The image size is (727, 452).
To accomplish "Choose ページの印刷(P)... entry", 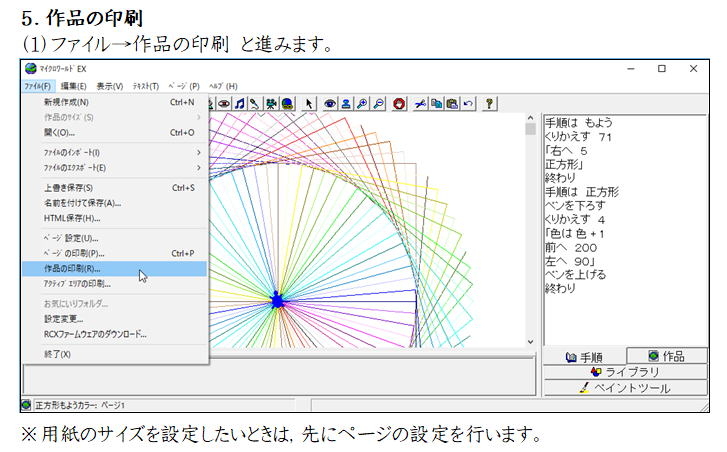I will [115, 254].
